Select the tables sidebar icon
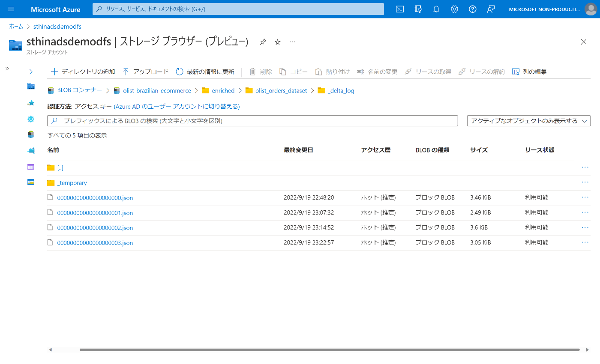The width and height of the screenshot is (600, 364). (31, 182)
